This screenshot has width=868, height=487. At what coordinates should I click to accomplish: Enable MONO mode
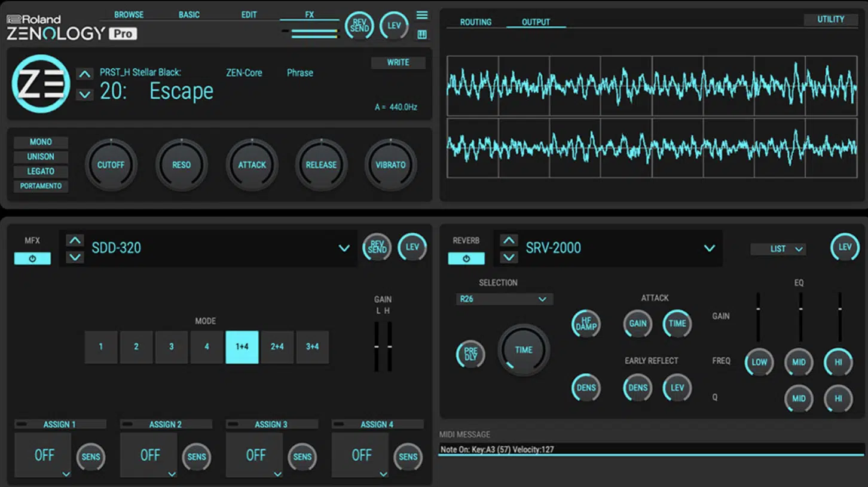[41, 142]
